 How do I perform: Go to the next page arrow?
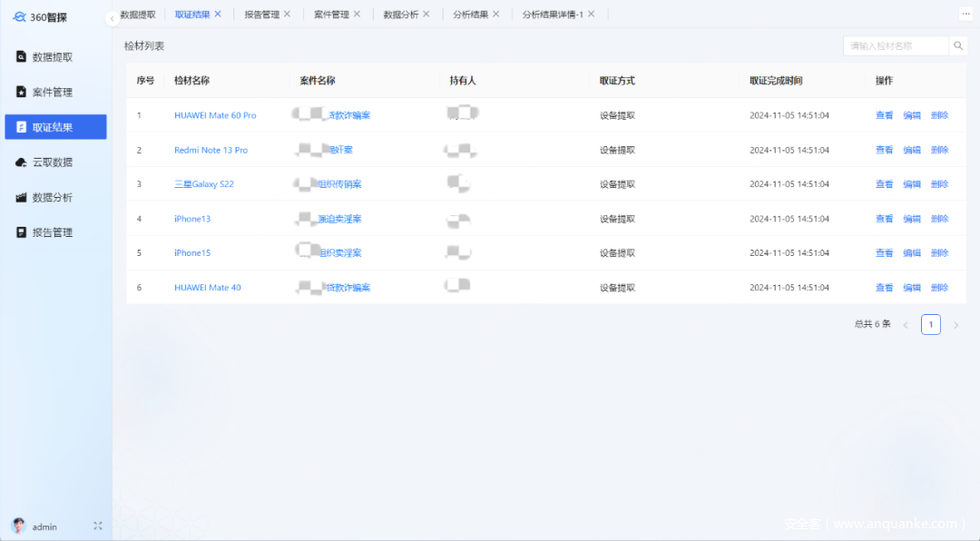click(955, 325)
